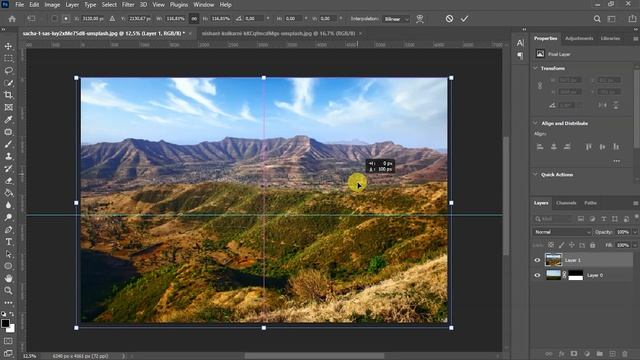Select the Lasso tool
The image size is (640, 360).
8,71
